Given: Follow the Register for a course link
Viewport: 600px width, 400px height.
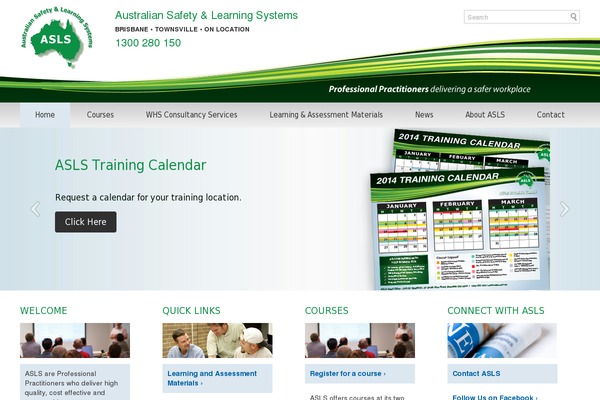Looking at the screenshot, I should (347, 374).
